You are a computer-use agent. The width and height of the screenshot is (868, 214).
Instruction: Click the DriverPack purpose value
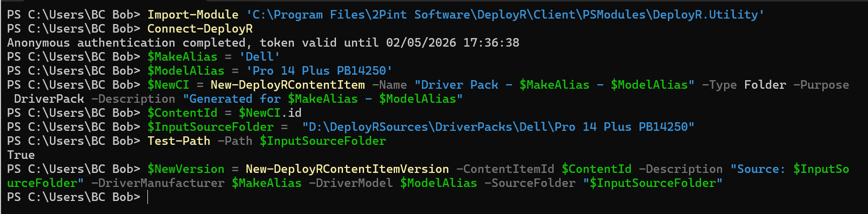[x=49, y=99]
